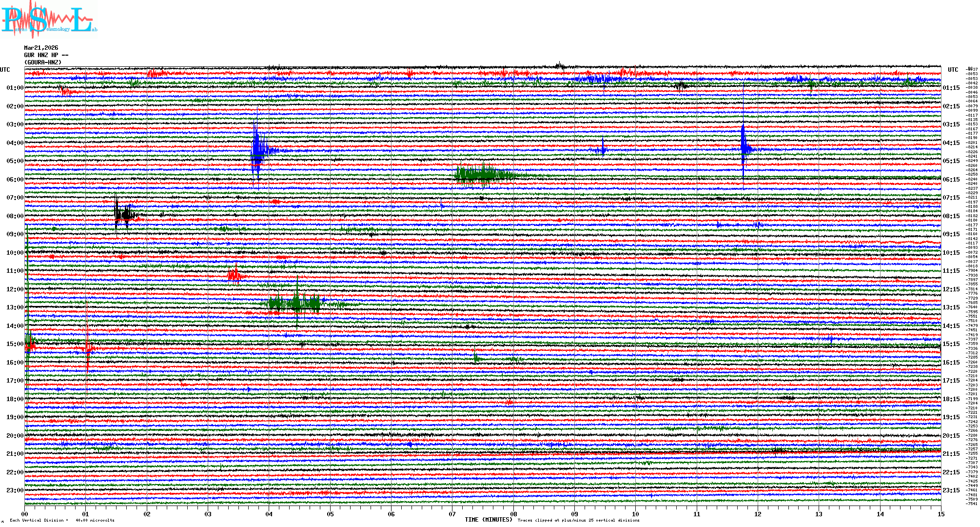Click the GUR HNZ HP station text

[46, 55]
